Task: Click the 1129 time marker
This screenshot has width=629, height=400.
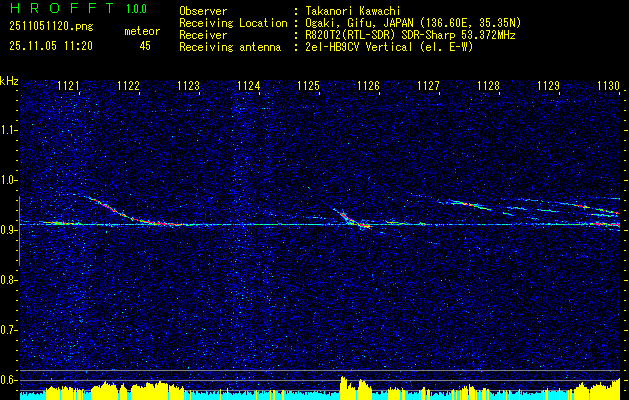Action: tap(548, 86)
